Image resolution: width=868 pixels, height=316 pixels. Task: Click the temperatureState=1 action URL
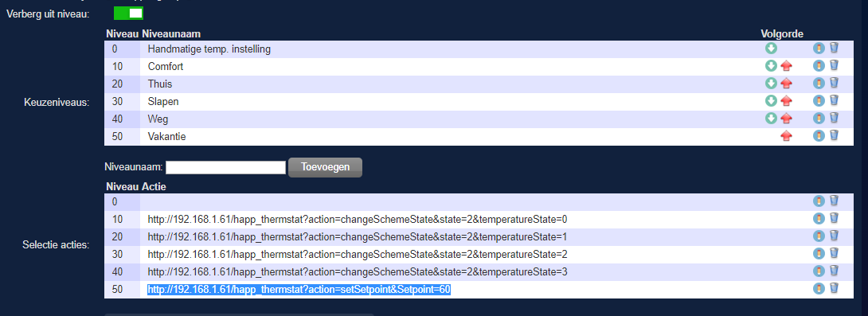pyautogui.click(x=358, y=237)
